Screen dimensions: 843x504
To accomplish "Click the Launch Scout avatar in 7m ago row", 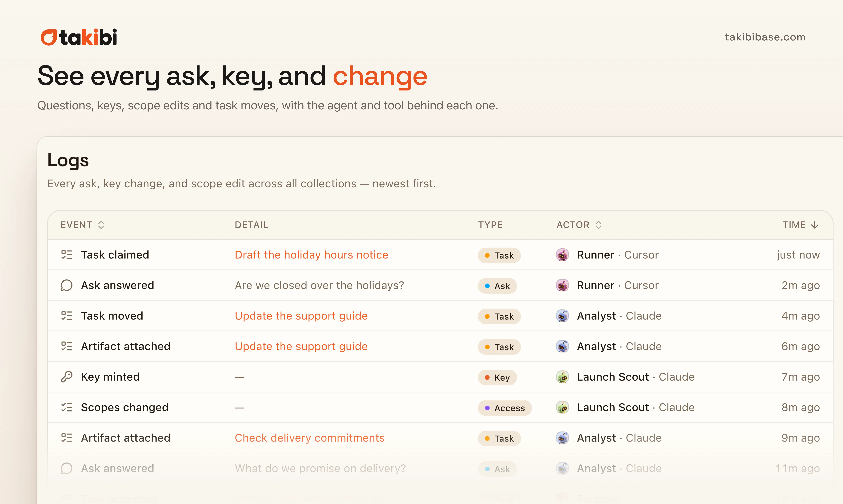I will click(563, 377).
